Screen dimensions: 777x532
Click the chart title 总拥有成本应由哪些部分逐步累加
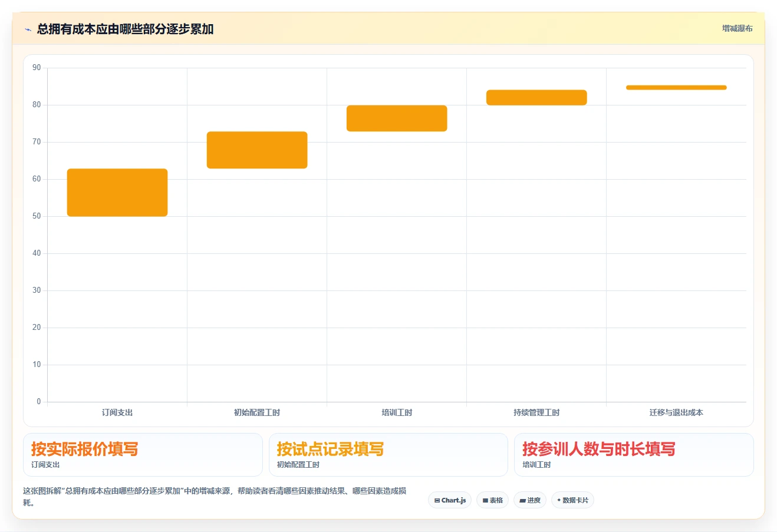tap(125, 29)
